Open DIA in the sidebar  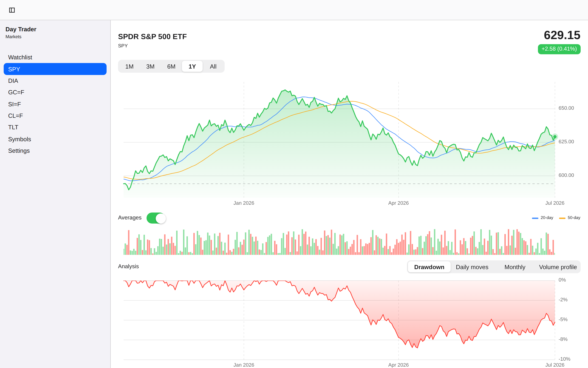pyautogui.click(x=55, y=81)
